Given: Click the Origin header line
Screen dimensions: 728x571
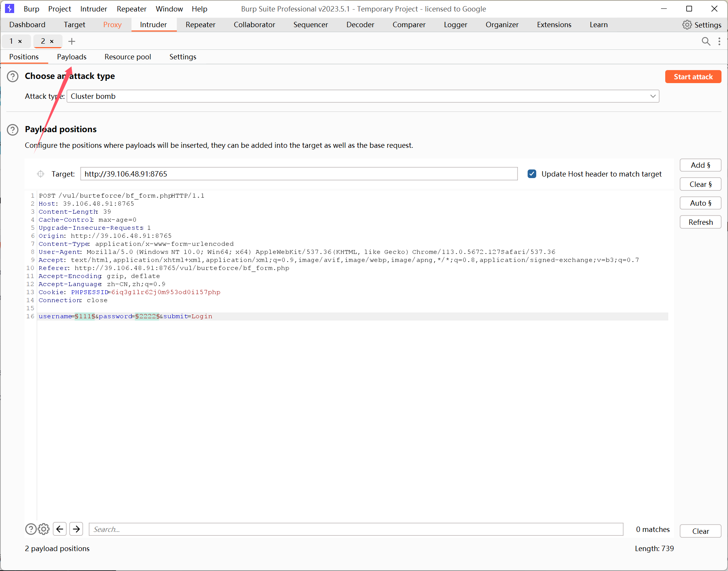Looking at the screenshot, I should click(105, 236).
